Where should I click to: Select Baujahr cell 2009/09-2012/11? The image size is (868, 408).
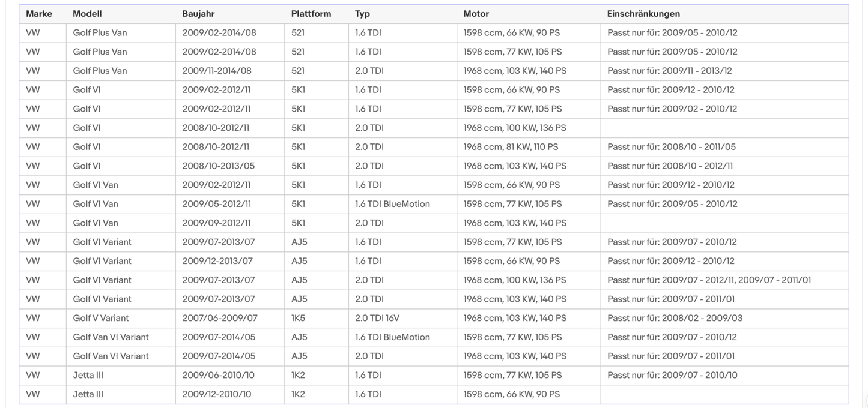click(x=216, y=223)
